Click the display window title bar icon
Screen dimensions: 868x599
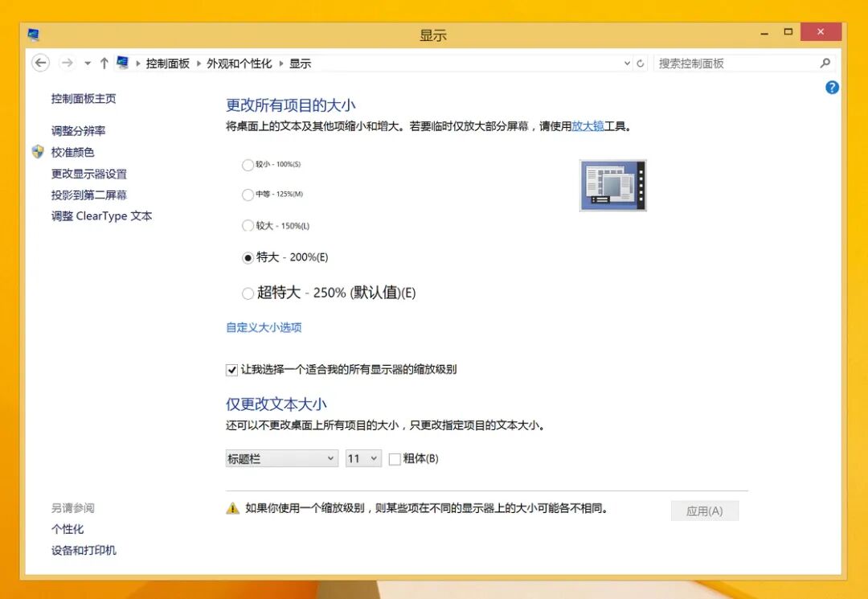point(34,35)
